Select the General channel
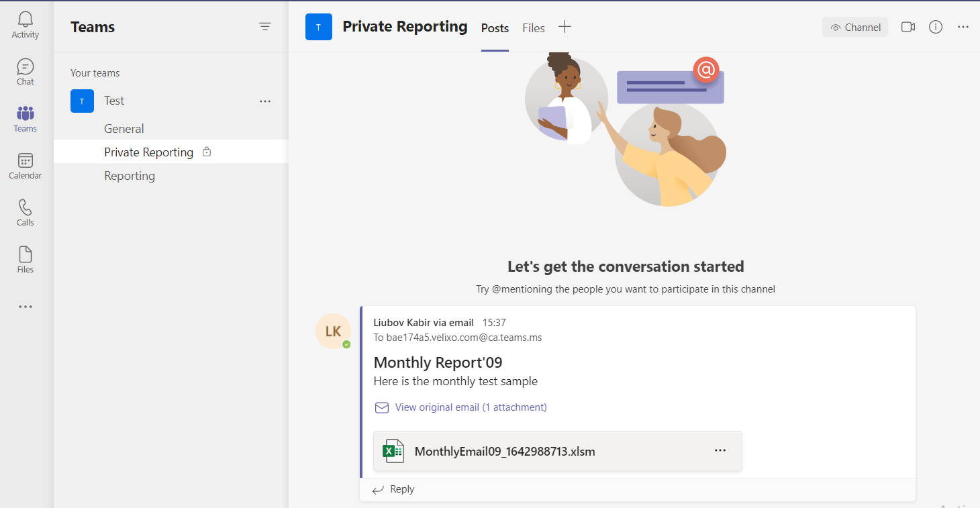 coord(124,129)
